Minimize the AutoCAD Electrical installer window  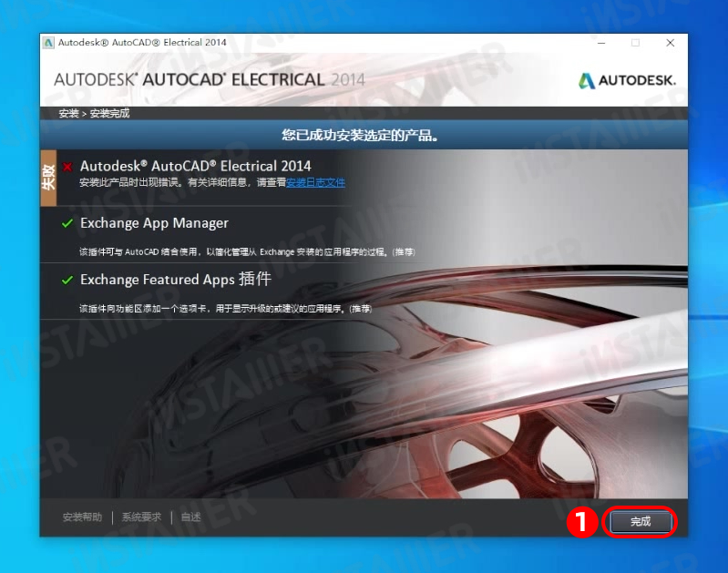[601, 43]
